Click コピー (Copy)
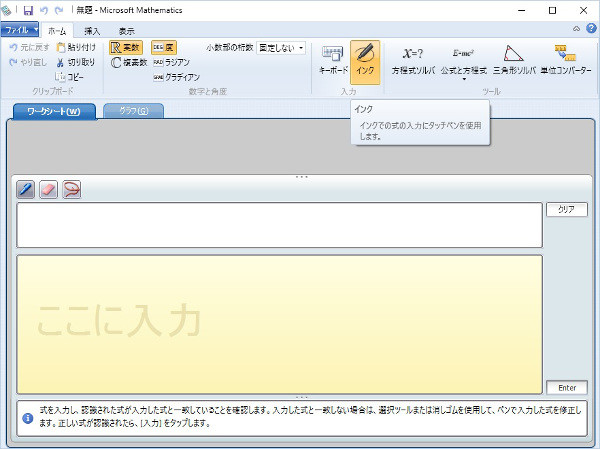 pyautogui.click(x=69, y=77)
